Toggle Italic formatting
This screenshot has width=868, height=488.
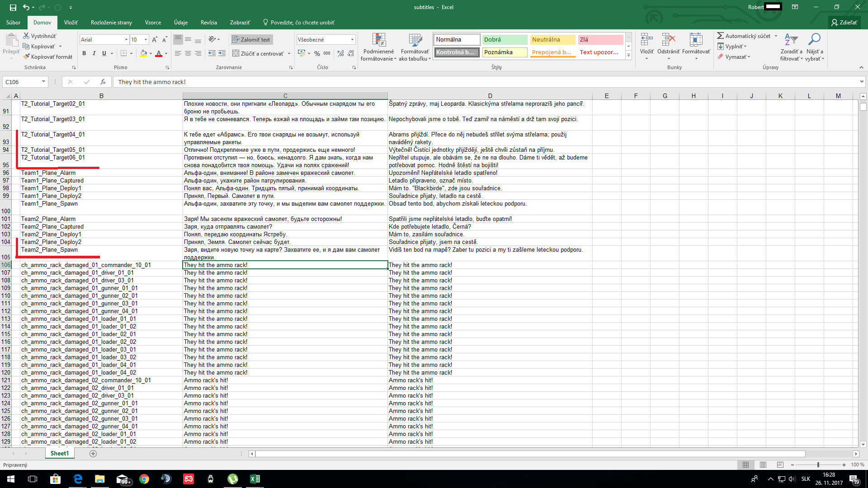(x=94, y=53)
